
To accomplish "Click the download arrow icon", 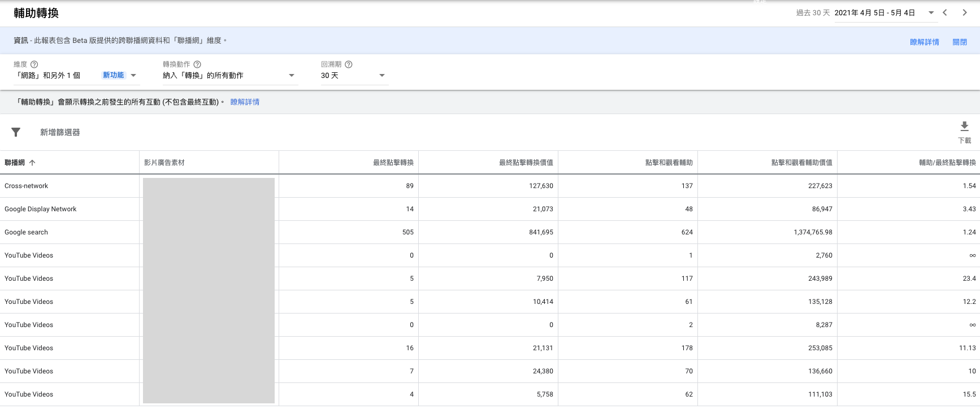I will click(x=964, y=127).
